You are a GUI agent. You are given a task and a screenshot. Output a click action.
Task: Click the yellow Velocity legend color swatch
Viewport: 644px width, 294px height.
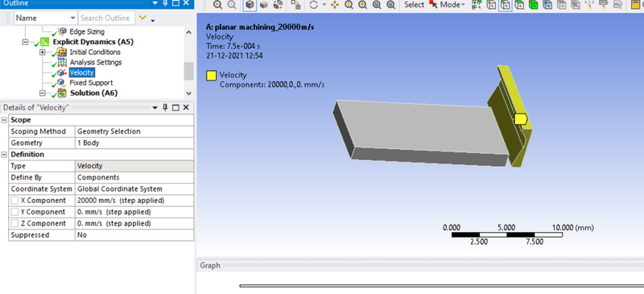pyautogui.click(x=211, y=76)
